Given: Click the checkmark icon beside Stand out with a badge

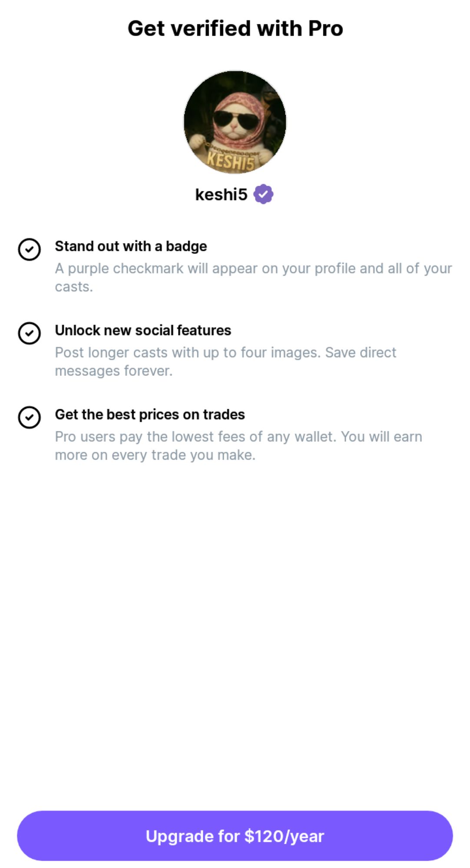Looking at the screenshot, I should [x=29, y=250].
